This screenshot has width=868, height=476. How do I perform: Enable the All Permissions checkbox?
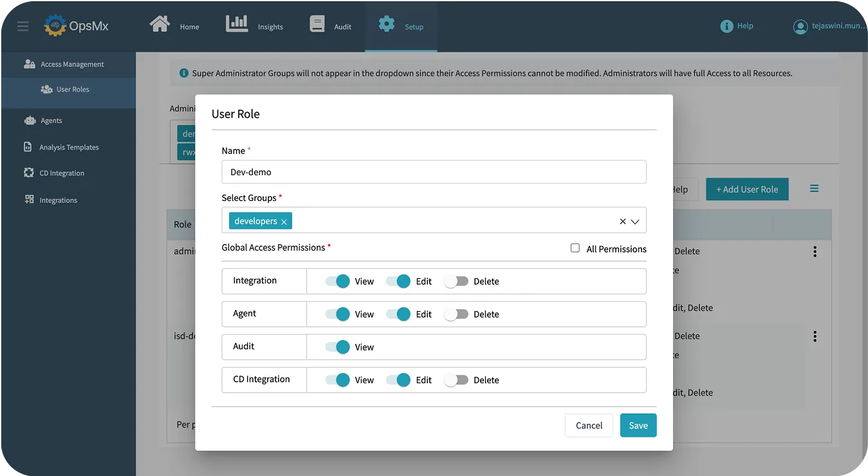pos(575,248)
